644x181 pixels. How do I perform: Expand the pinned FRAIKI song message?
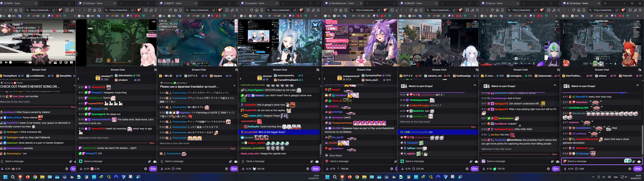[74, 85]
